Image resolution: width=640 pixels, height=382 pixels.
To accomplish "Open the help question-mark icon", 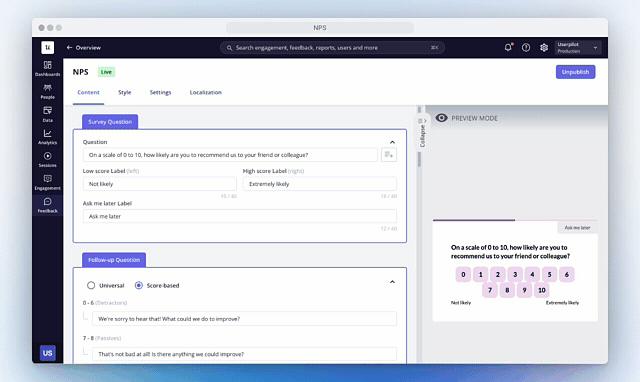I will pyautogui.click(x=526, y=47).
